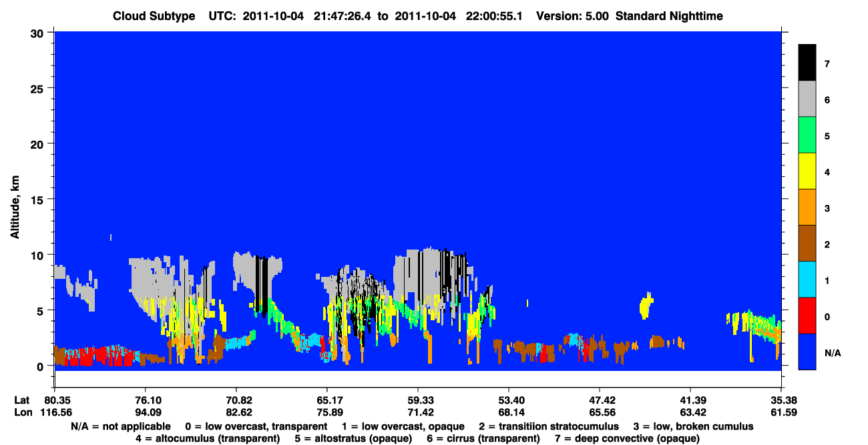The width and height of the screenshot is (868, 445).
Task: Click the blue N/A color swatch
Action: click(x=807, y=351)
